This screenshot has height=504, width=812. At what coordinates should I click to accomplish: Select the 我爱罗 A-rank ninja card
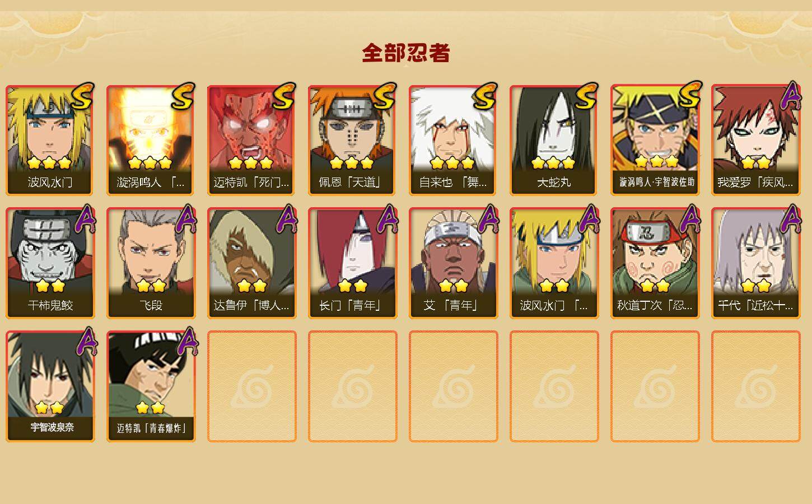756,140
